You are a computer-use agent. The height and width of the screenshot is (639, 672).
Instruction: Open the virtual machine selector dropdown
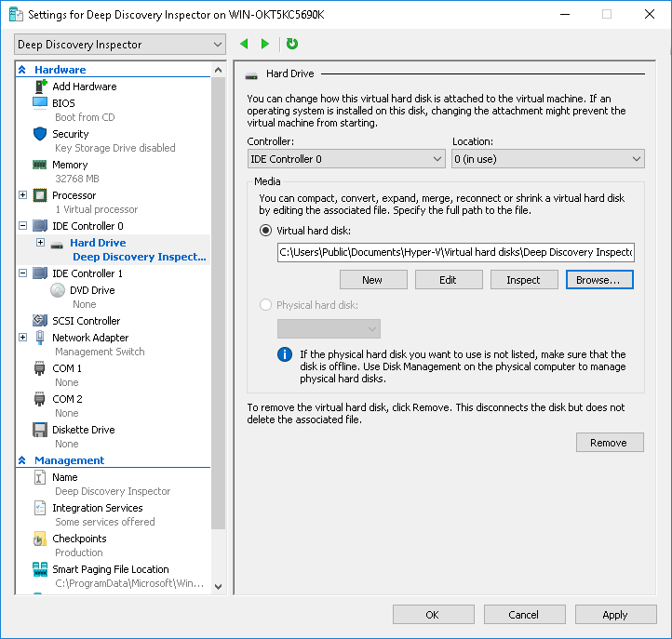[x=120, y=45]
